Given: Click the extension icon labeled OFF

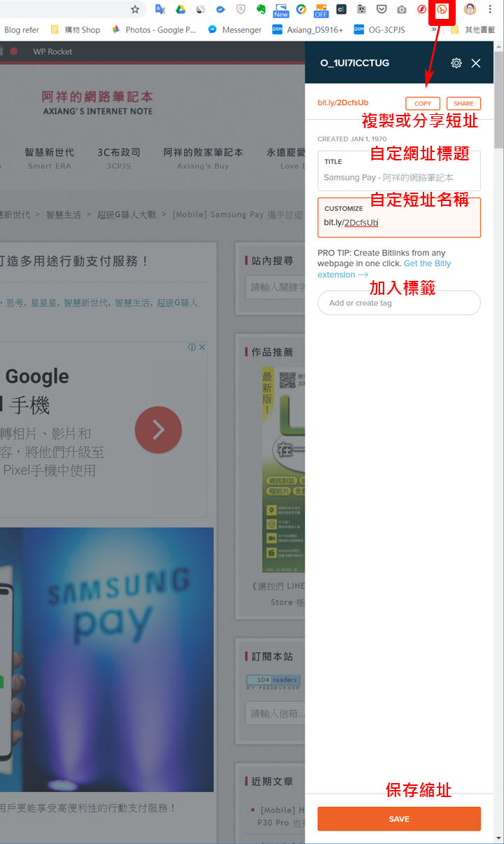Looking at the screenshot, I should [x=321, y=10].
